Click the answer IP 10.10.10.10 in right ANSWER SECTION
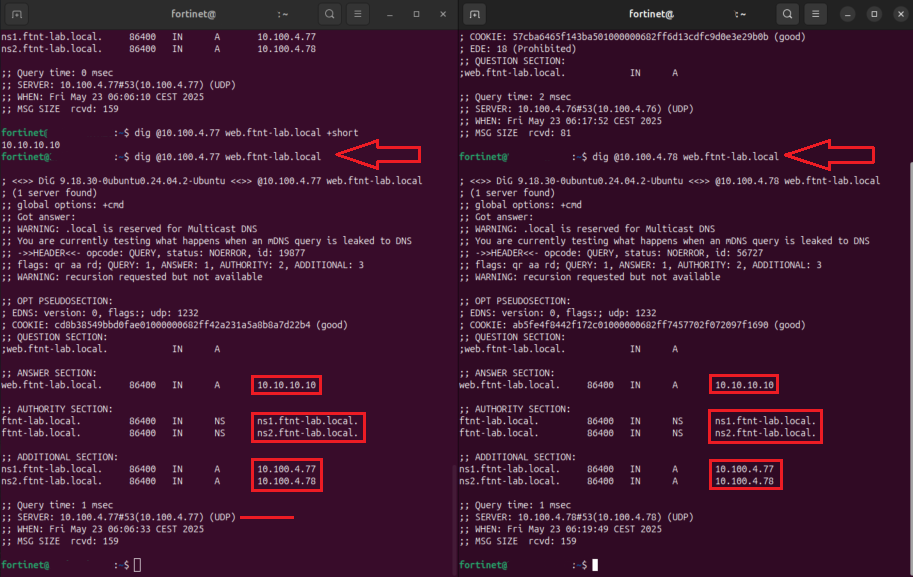This screenshot has width=913, height=577. point(744,385)
